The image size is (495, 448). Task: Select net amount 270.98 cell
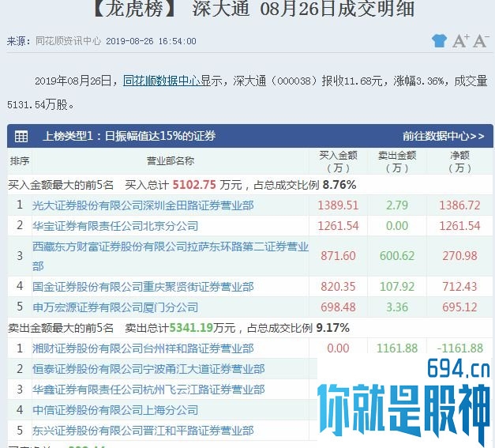point(459,256)
